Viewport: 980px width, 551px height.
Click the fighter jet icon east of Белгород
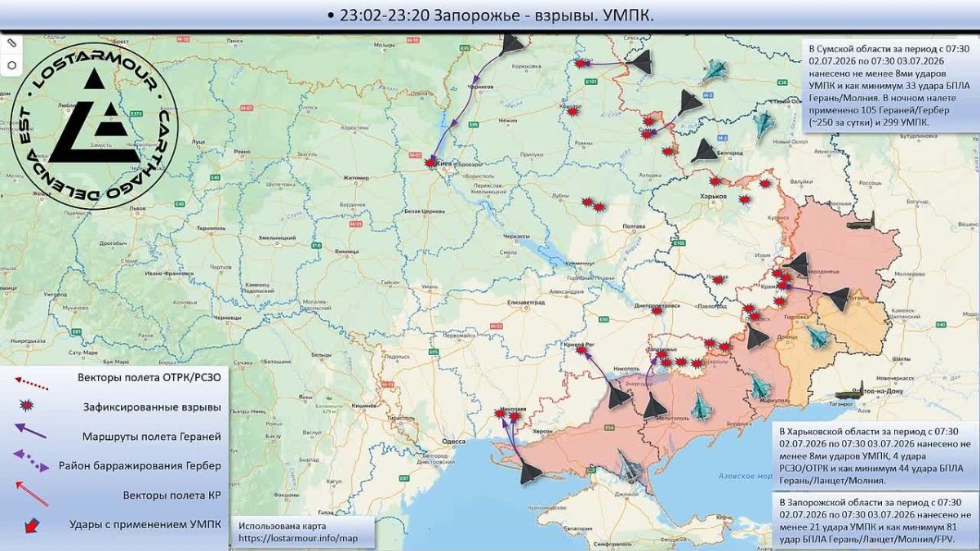click(763, 123)
